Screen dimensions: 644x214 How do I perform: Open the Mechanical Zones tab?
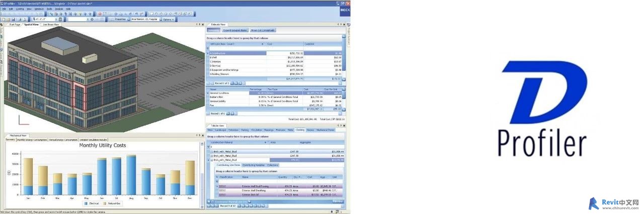pos(325,130)
